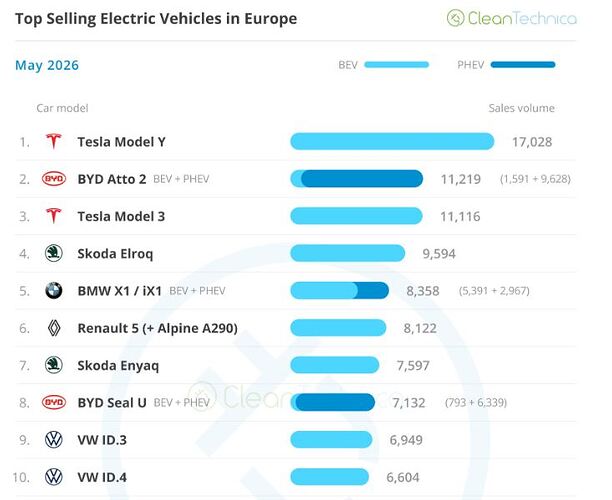This screenshot has height=500, width=612.
Task: Click the Tesla logo beside Model 3
Action: coord(53,216)
